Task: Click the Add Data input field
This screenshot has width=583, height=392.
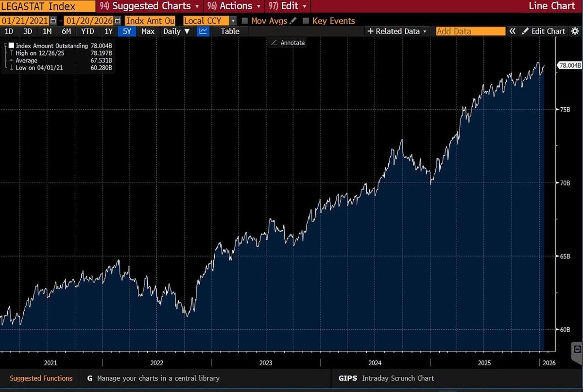Action: [470, 31]
